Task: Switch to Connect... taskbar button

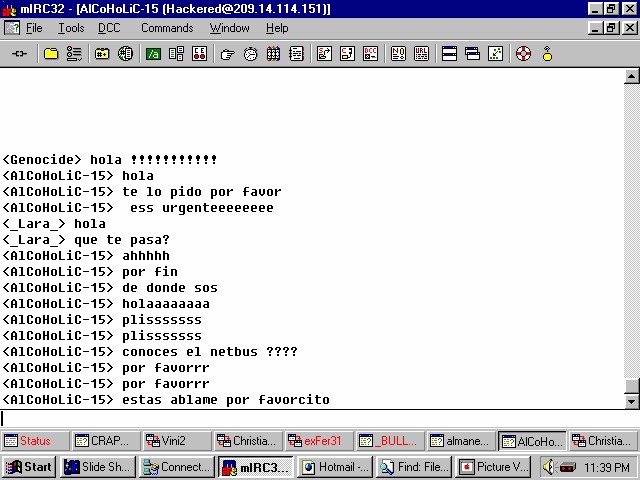Action: [177, 467]
